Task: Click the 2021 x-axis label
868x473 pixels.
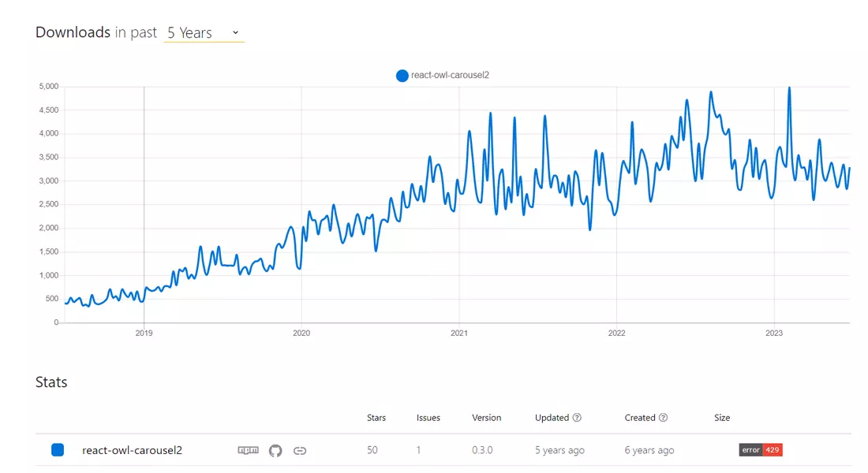Action: [459, 333]
